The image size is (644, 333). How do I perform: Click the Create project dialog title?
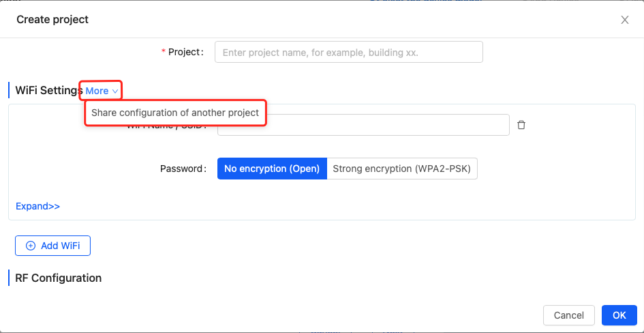(x=52, y=19)
